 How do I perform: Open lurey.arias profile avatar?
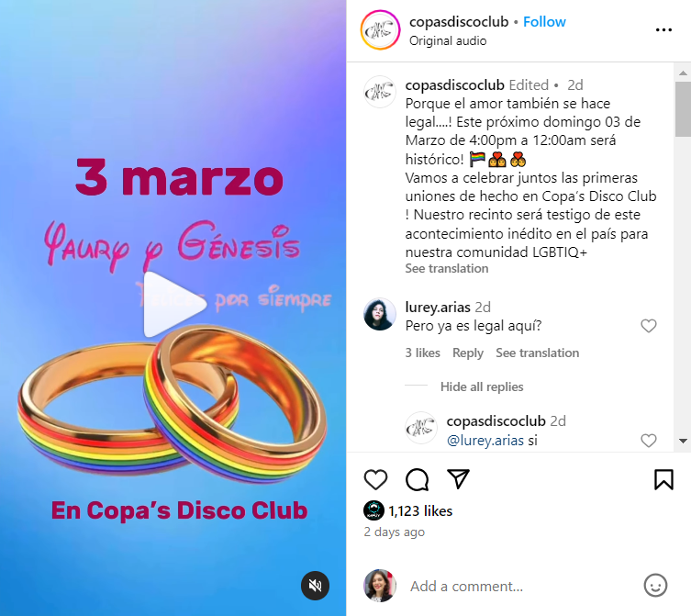pyautogui.click(x=379, y=314)
